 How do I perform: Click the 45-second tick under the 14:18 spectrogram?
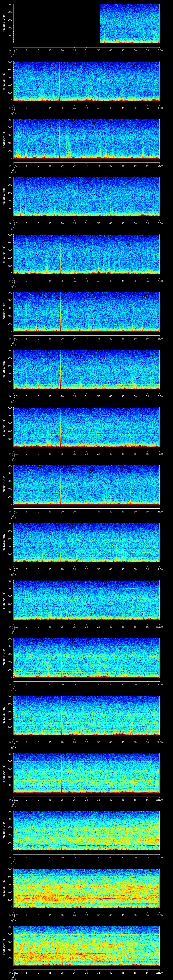123,569
